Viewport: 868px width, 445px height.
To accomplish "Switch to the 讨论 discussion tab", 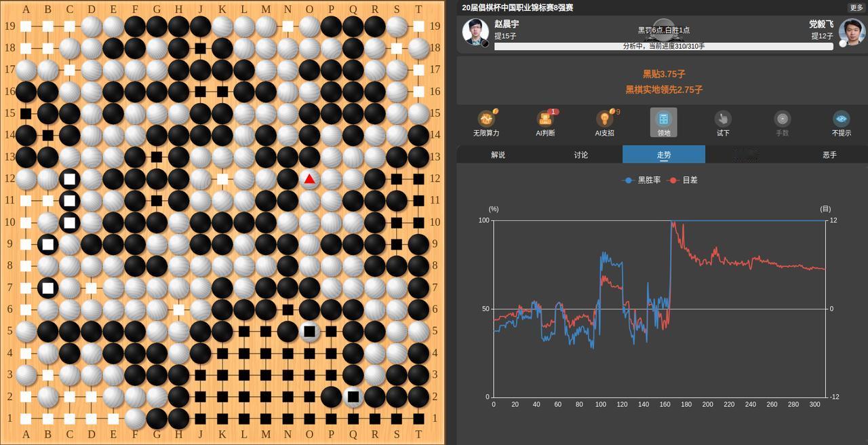I will click(580, 155).
